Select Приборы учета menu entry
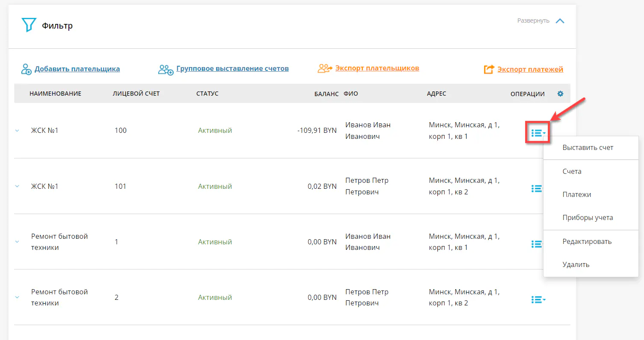This screenshot has height=340, width=644. 588,217
